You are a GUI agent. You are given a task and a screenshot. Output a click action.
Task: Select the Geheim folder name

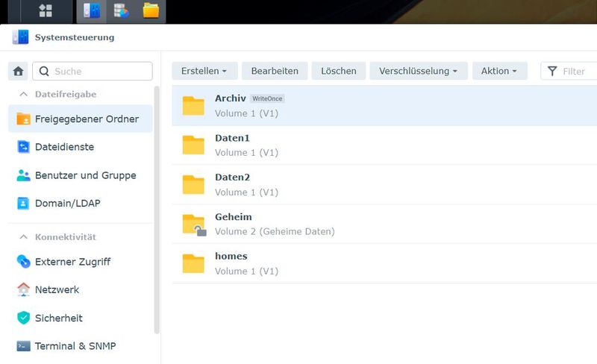[234, 216]
